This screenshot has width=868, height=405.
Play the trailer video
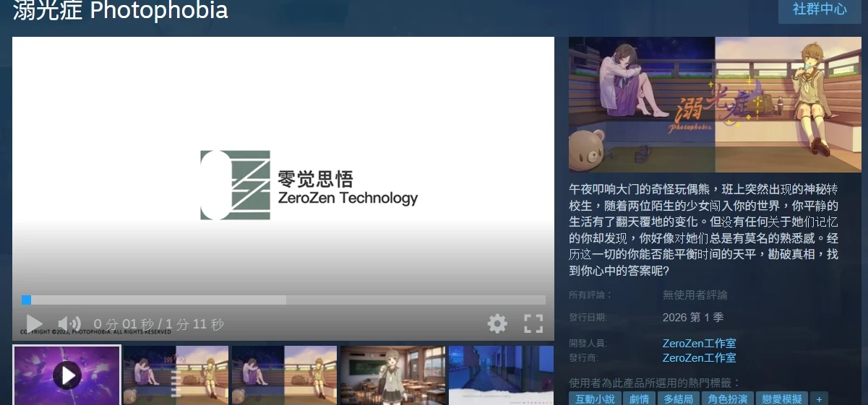pyautogui.click(x=34, y=323)
